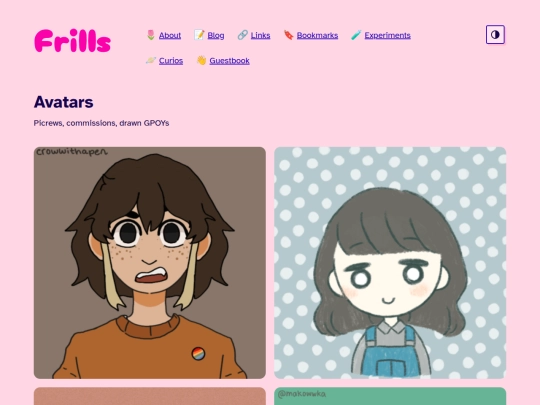Click the waving hand icon beside Guestbook
The width and height of the screenshot is (540, 405).
pyautogui.click(x=201, y=61)
